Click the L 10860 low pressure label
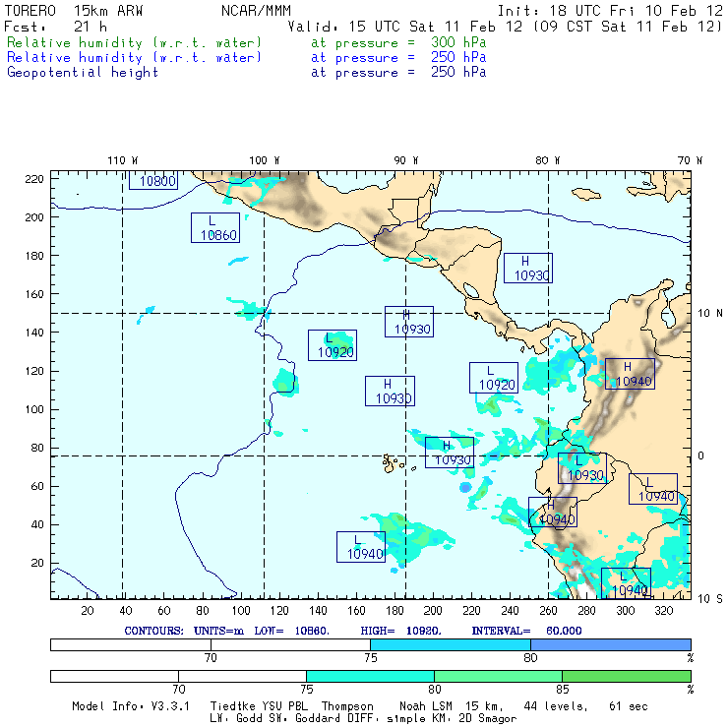 pyautogui.click(x=215, y=227)
